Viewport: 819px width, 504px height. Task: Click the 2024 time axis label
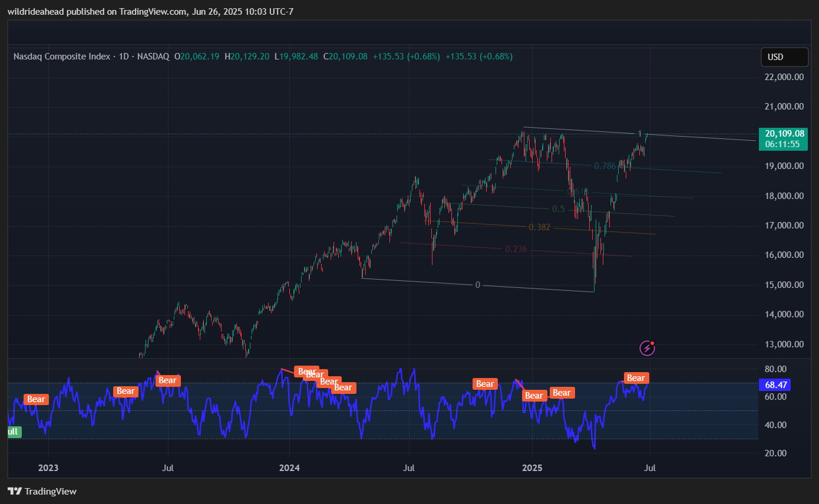(289, 469)
